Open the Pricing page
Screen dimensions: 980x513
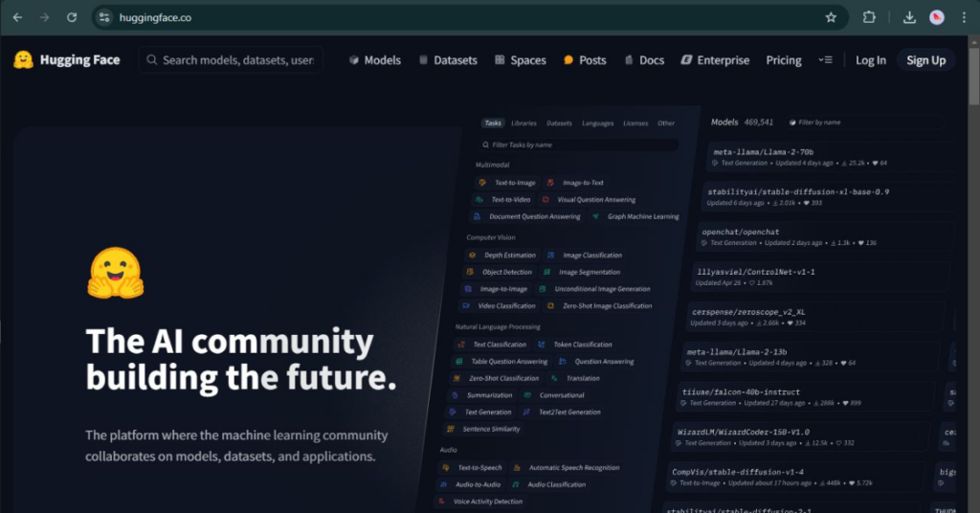click(784, 60)
